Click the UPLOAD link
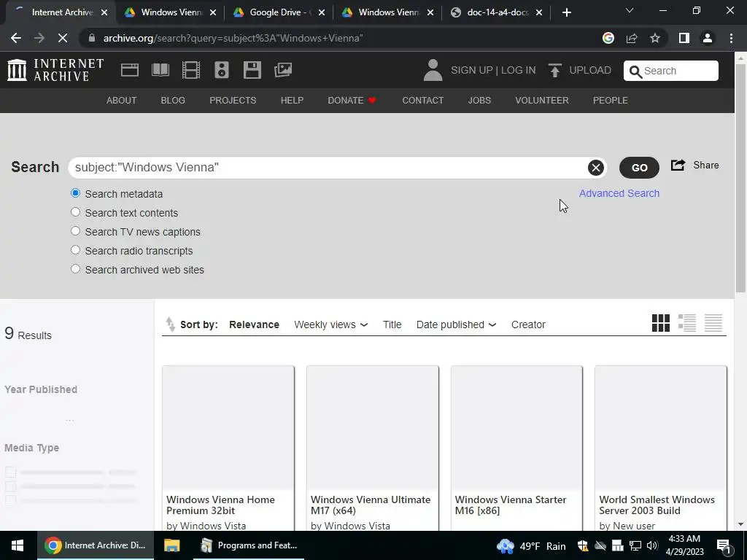 point(590,71)
